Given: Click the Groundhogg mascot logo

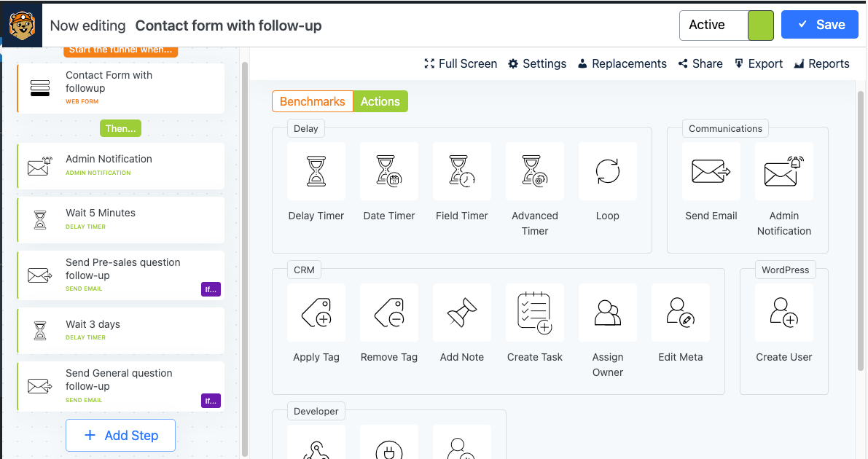Looking at the screenshot, I should [x=22, y=25].
